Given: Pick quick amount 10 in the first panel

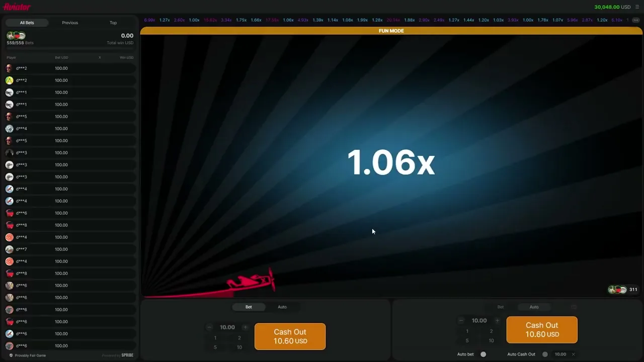Looking at the screenshot, I should point(239,347).
